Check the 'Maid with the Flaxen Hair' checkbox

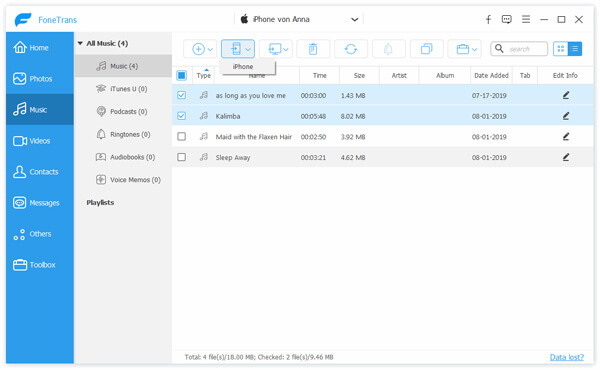[182, 136]
